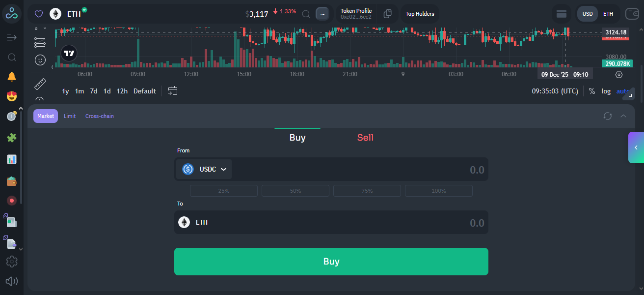Open the go-to-date calendar icon on chart
644x295 pixels.
click(172, 90)
